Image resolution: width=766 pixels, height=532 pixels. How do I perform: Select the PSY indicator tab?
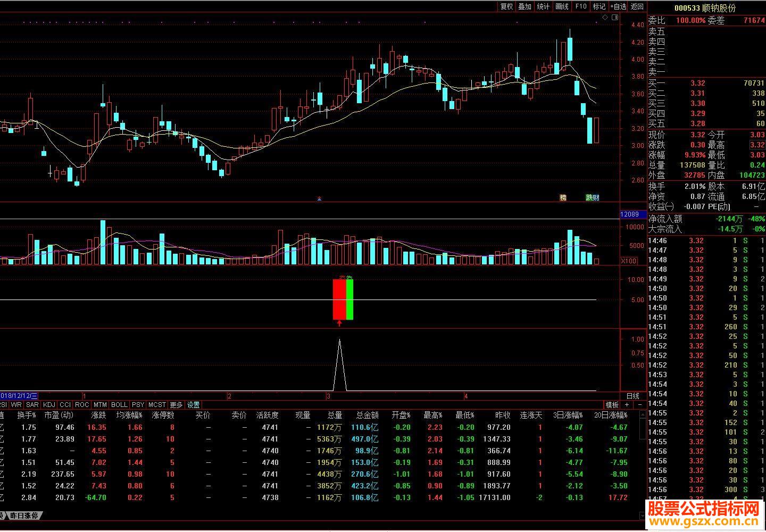coord(138,405)
